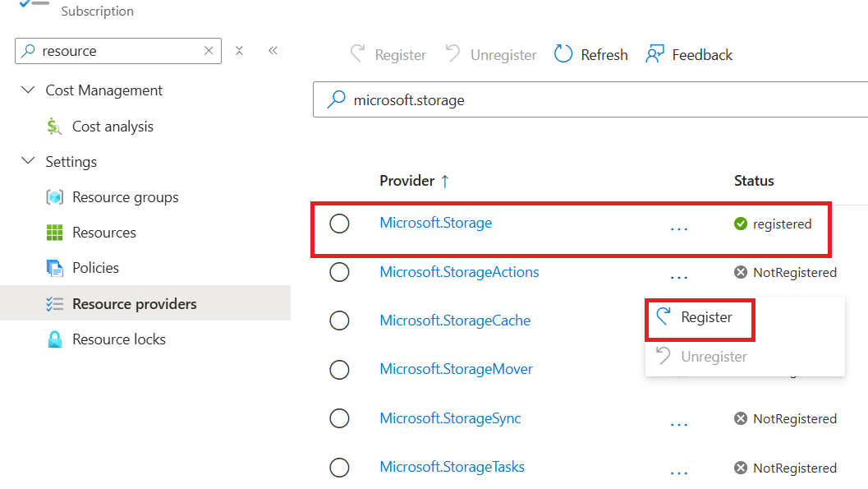
Task: Click the Status column header
Action: coord(754,181)
